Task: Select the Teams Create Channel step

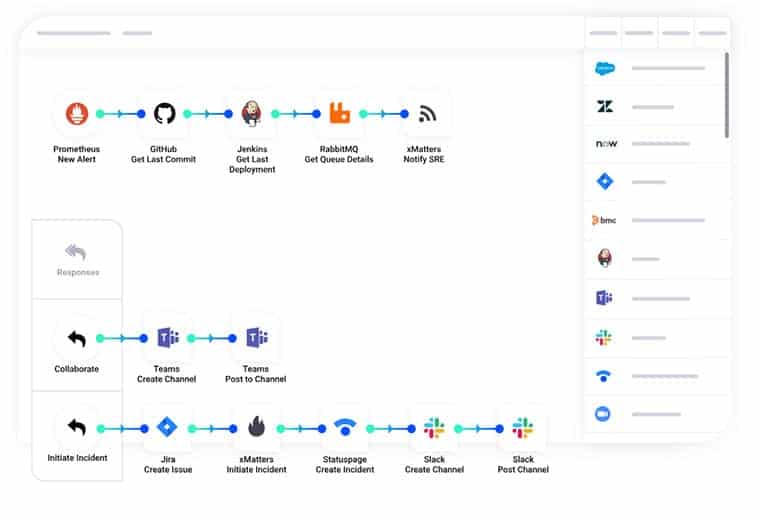Action: [166, 338]
